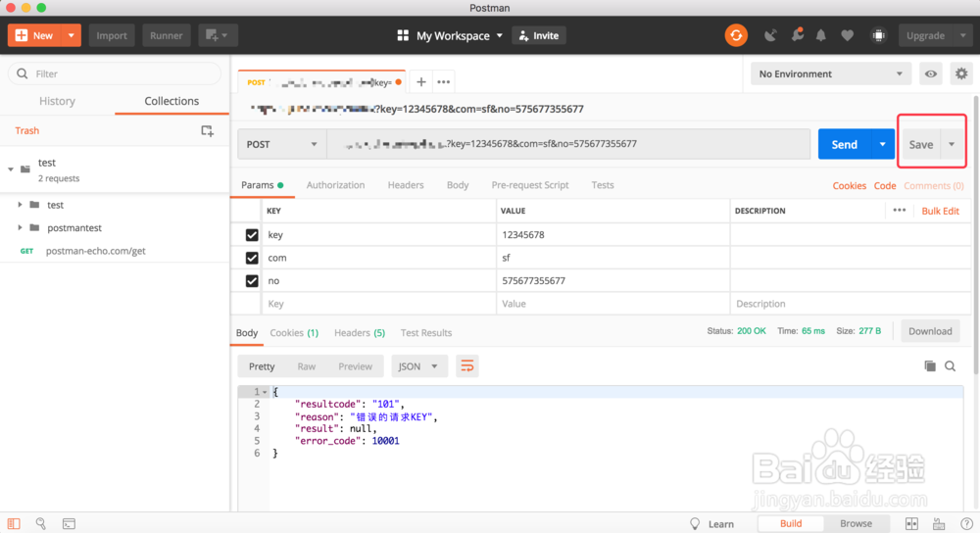Download the response with Download button
Image resolution: width=980 pixels, height=533 pixels.
coord(930,331)
